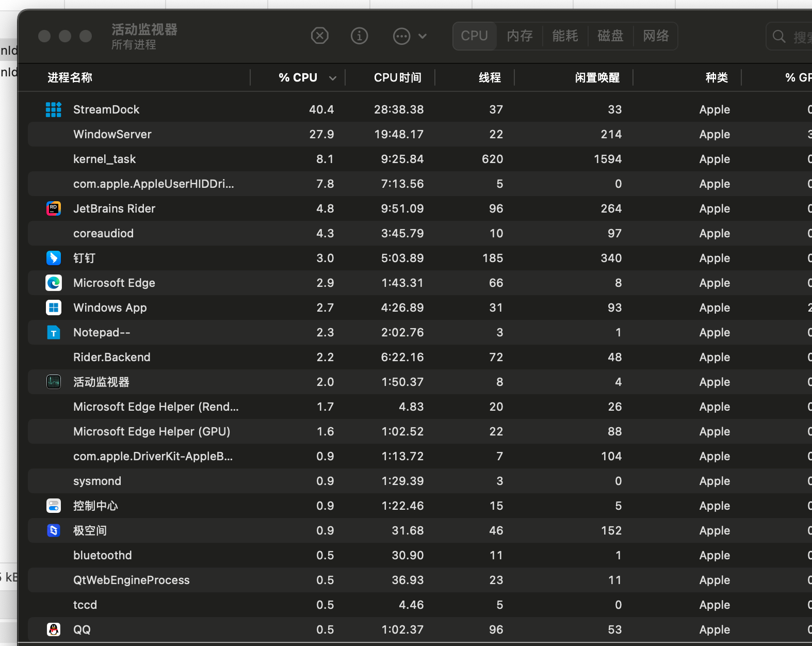
Task: Click the 活动监视器 process icon
Action: pos(54,382)
